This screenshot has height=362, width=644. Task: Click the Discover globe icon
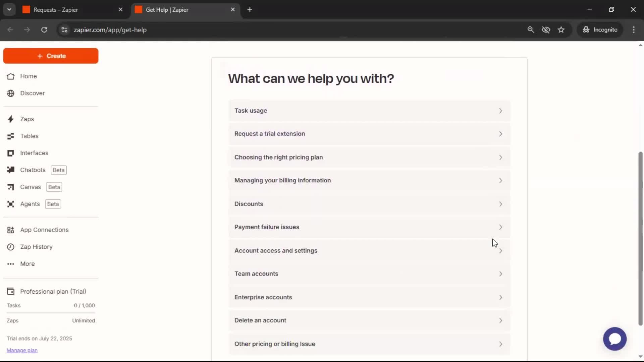tap(11, 93)
